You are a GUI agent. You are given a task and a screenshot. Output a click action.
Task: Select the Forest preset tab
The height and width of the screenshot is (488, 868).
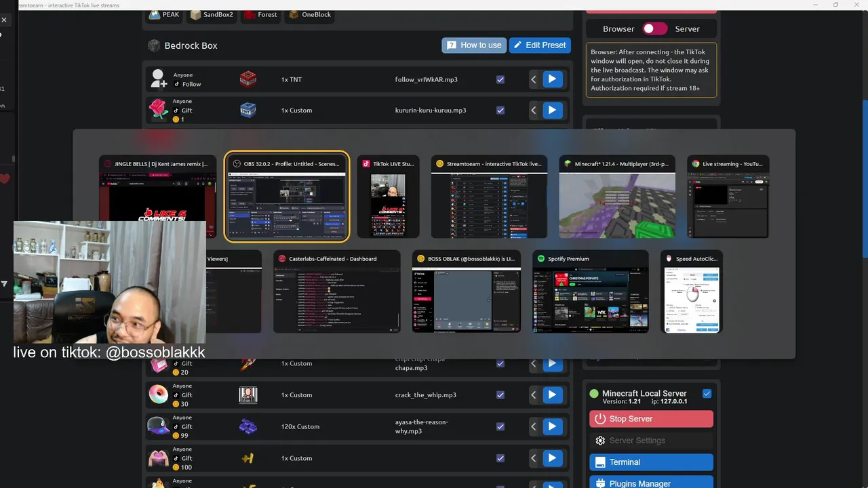click(x=261, y=14)
